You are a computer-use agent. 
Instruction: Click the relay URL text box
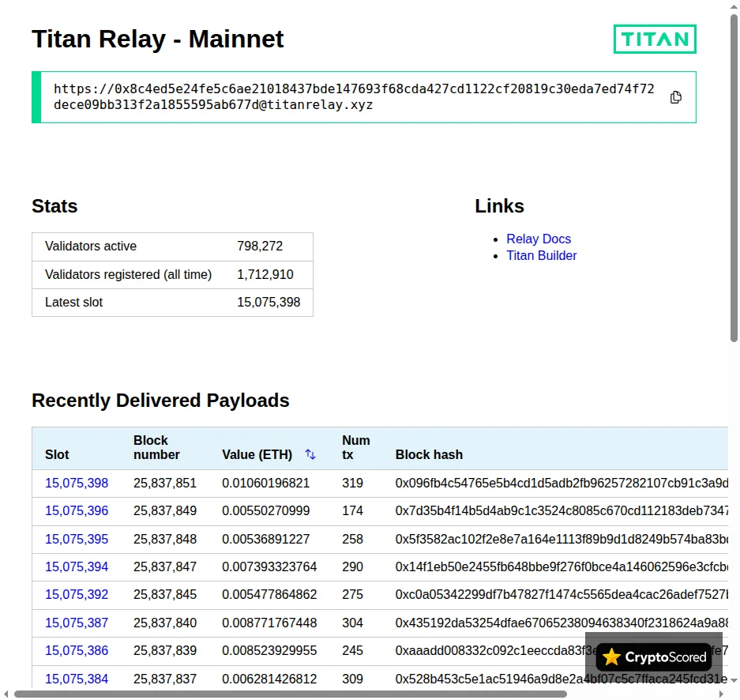coord(364,97)
